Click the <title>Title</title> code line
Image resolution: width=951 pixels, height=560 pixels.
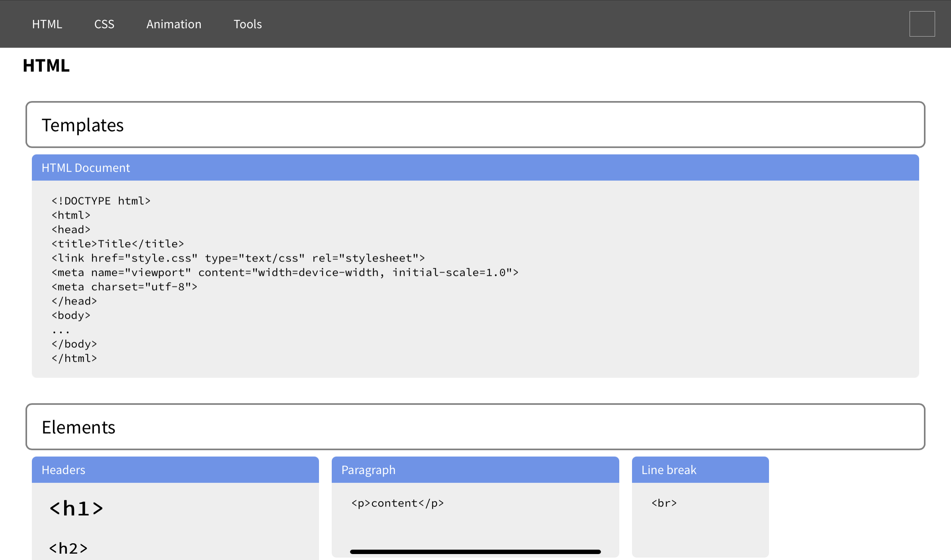[118, 244]
